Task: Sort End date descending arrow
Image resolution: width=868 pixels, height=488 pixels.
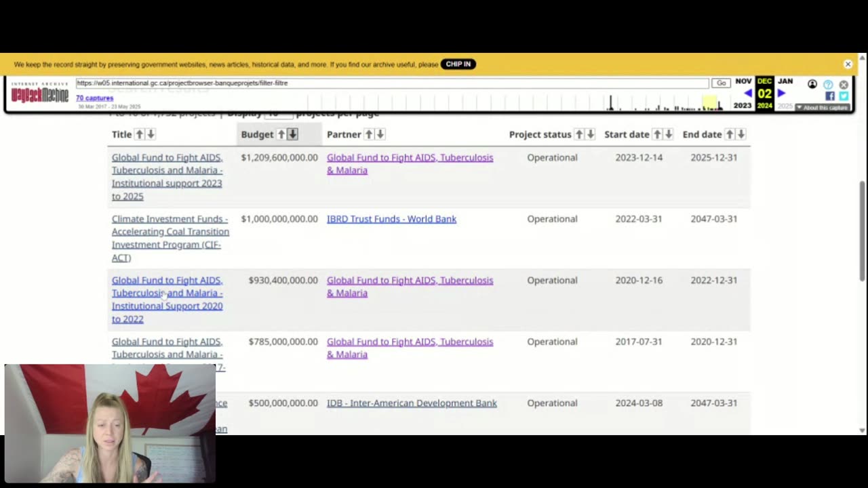Action: click(x=741, y=134)
